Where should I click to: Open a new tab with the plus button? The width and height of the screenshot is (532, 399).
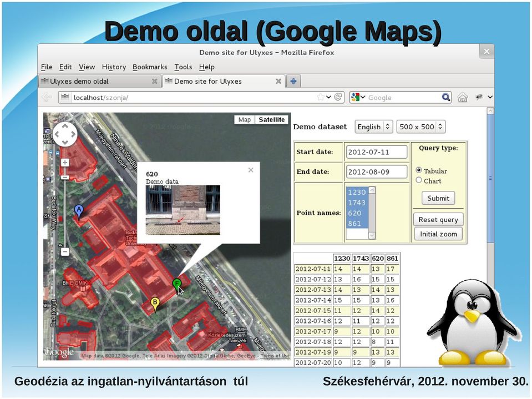click(x=293, y=81)
